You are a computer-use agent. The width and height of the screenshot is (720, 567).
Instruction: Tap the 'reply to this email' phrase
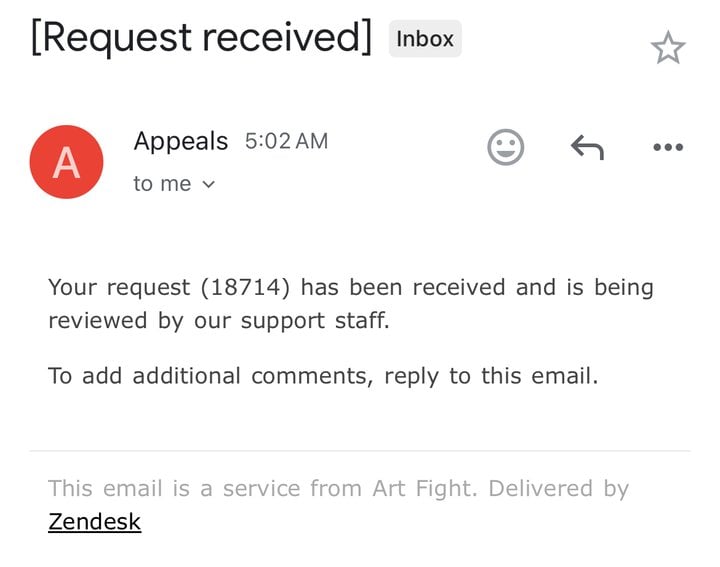(x=491, y=376)
